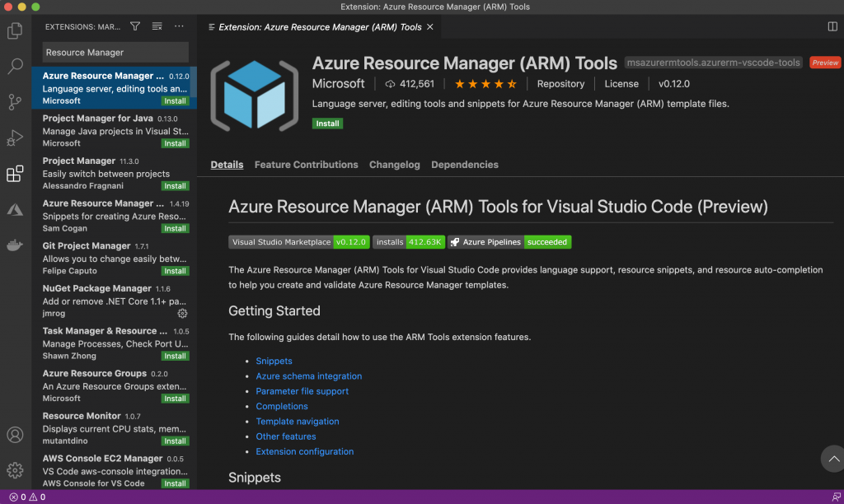844x504 pixels.
Task: Switch to the Feature Contributions tab
Action: [x=306, y=165]
